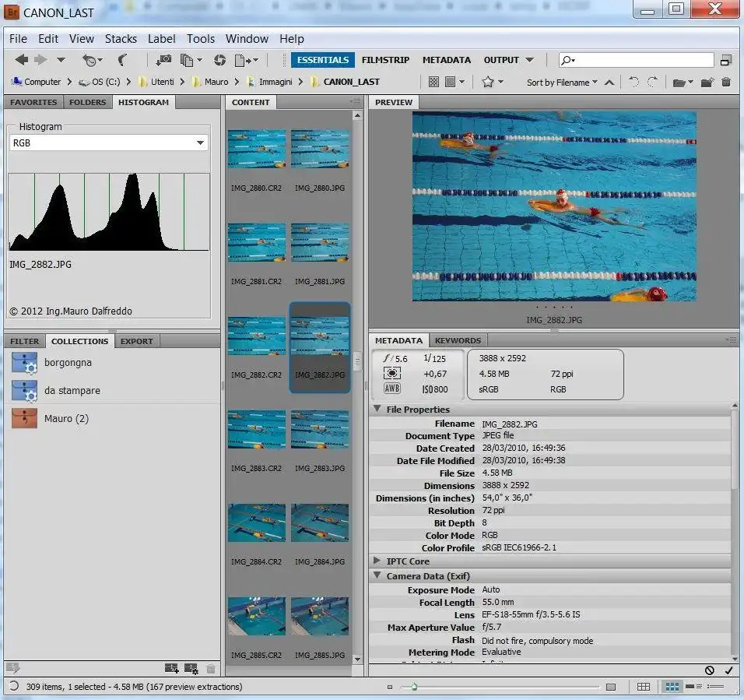
Task: Go back with the left arrow icon
Action: pos(22,60)
